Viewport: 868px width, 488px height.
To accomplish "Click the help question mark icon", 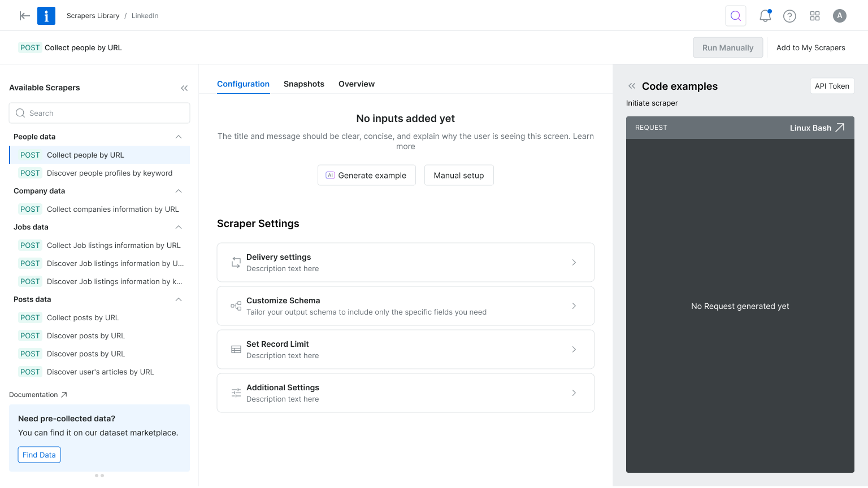I will [x=789, y=16].
